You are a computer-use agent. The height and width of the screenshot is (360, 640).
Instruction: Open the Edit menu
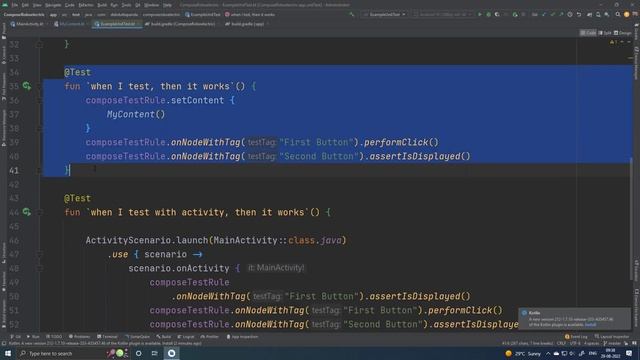[x=25, y=5]
